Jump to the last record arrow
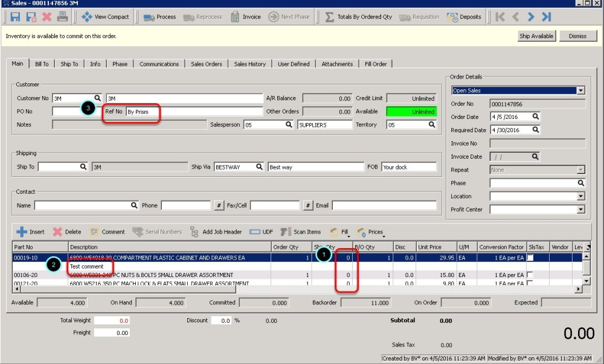Screen dimensions: 604x364 tap(547, 17)
